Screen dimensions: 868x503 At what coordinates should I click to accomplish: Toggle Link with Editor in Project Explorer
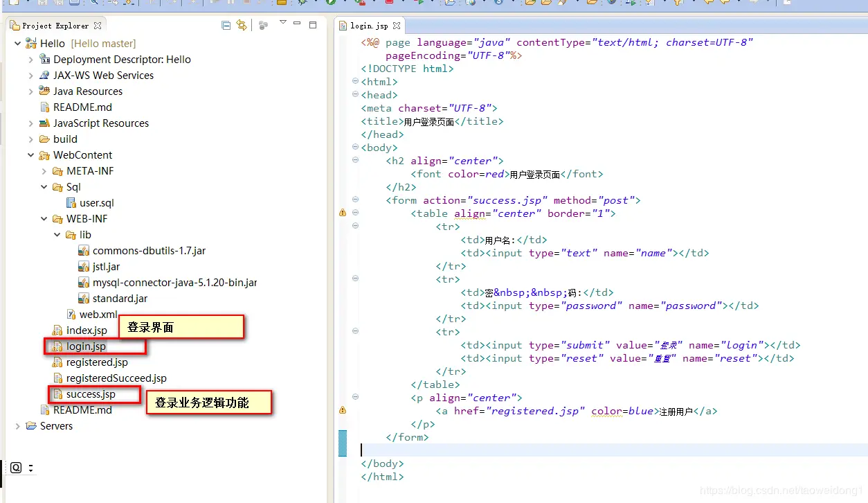click(x=241, y=26)
